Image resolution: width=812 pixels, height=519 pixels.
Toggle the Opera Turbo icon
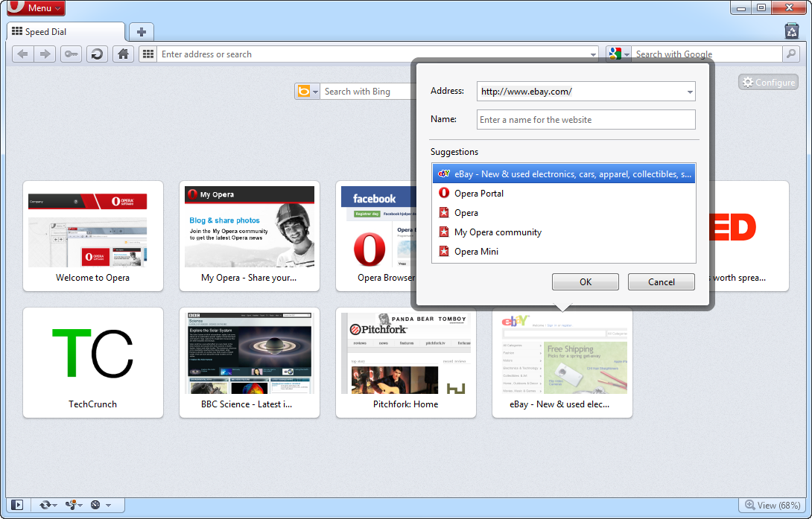[95, 505]
